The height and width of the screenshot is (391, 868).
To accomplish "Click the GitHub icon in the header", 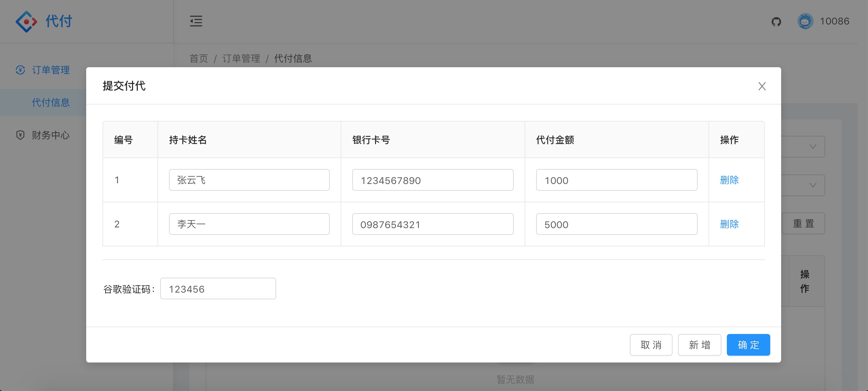I will tap(776, 22).
